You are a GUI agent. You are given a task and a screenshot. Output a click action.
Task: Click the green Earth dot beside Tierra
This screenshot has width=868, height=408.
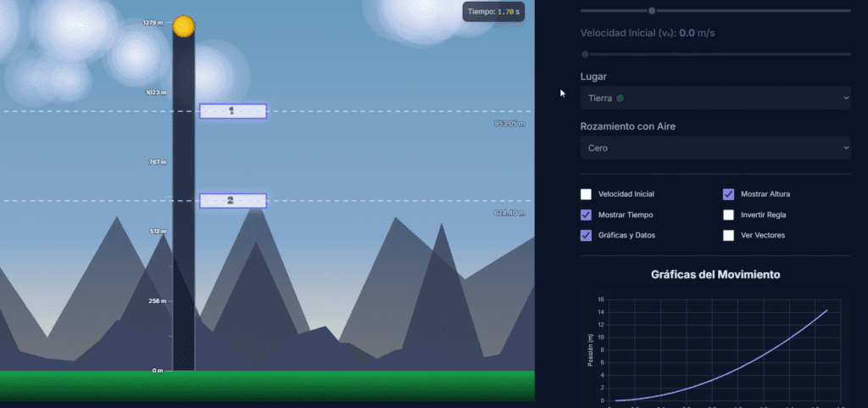pyautogui.click(x=620, y=98)
